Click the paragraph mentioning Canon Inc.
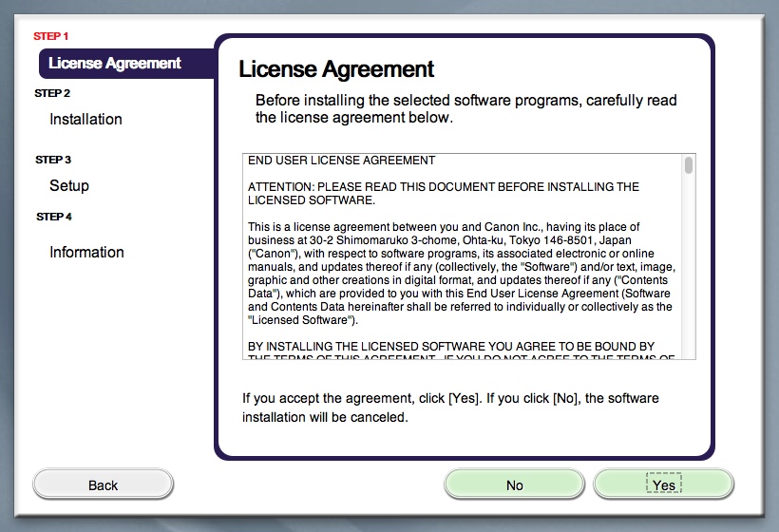 [460, 274]
